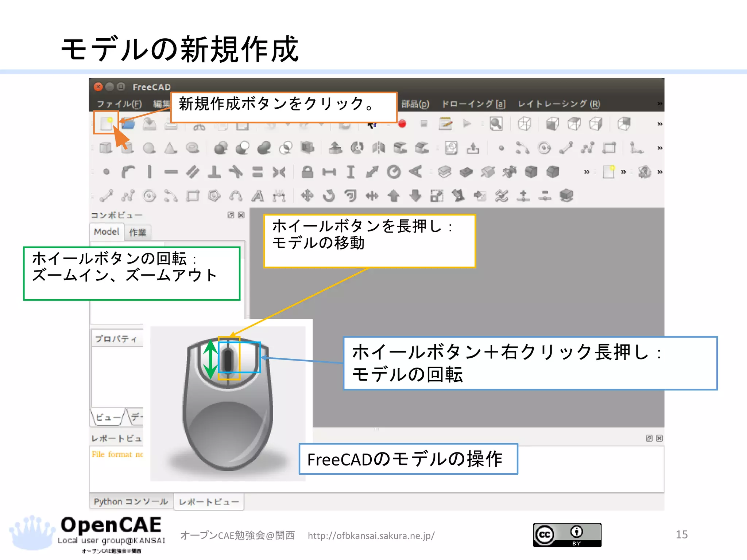
Task: Apply the angle constraint icon
Action: (415, 172)
